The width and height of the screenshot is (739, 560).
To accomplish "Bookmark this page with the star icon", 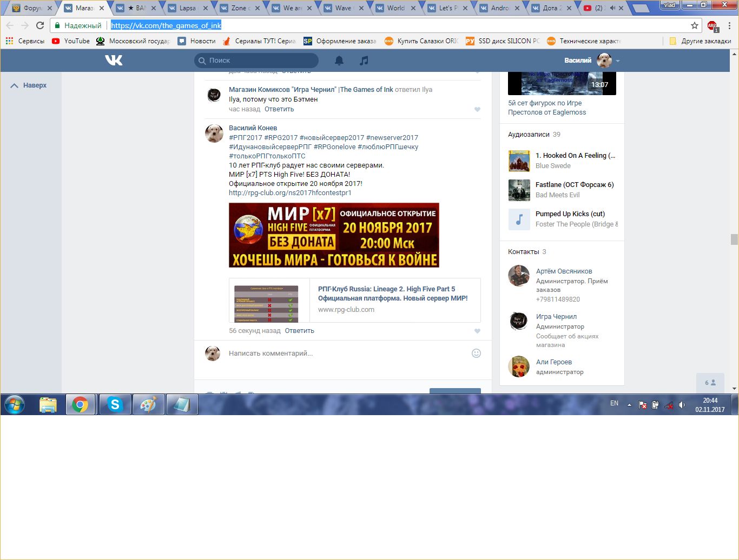I will [x=695, y=25].
